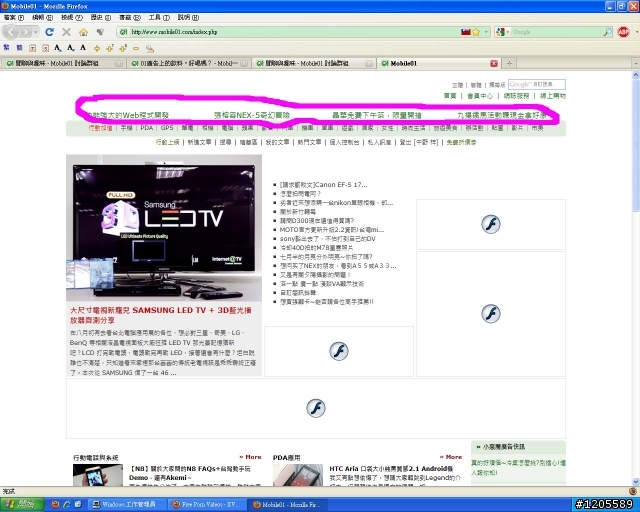Click the page's vertical scrollbar up arrow
640x512 pixels.
pyautogui.click(x=636, y=75)
